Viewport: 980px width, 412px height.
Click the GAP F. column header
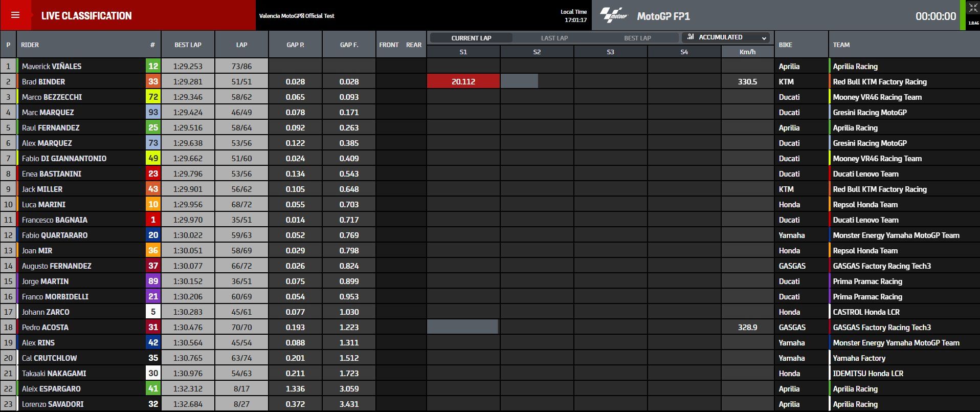point(349,45)
